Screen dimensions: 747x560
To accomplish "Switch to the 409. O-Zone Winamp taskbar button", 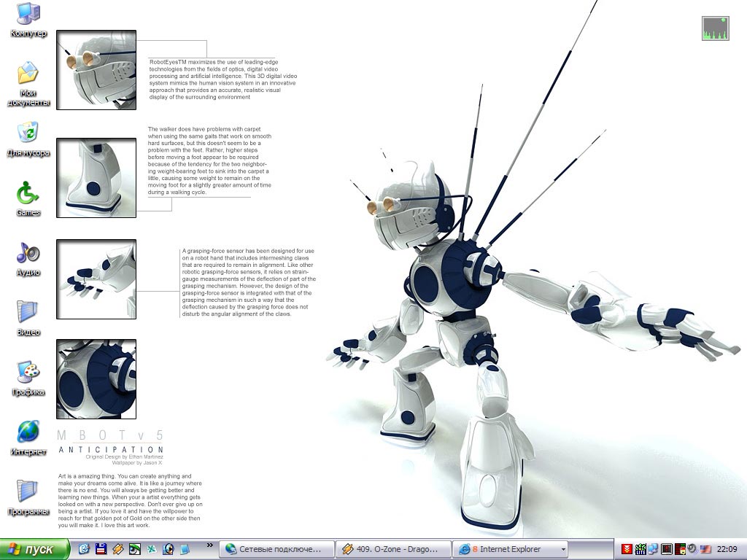I will [x=393, y=549].
